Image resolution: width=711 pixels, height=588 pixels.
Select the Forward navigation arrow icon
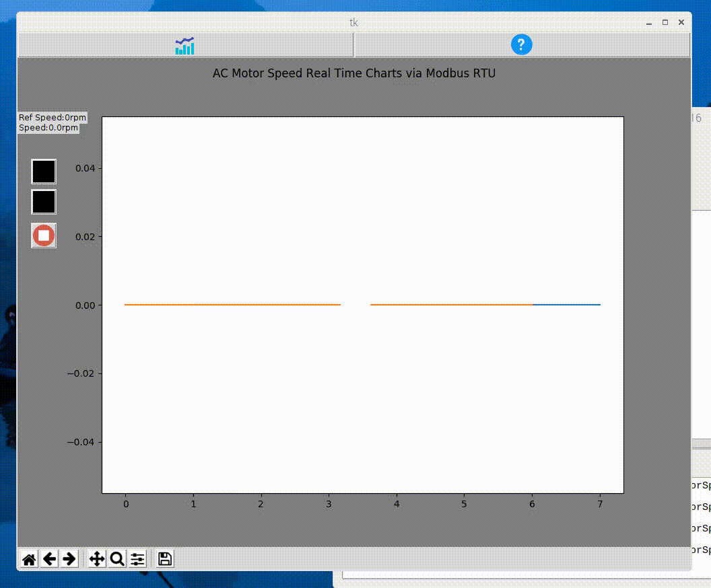69,559
